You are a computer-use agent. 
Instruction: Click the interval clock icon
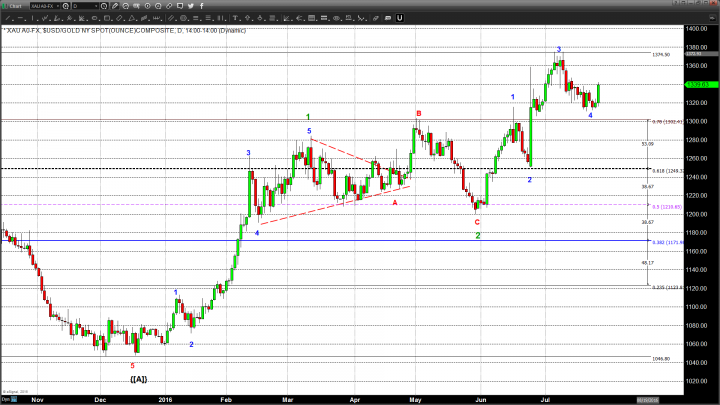pyautogui.click(x=104, y=6)
